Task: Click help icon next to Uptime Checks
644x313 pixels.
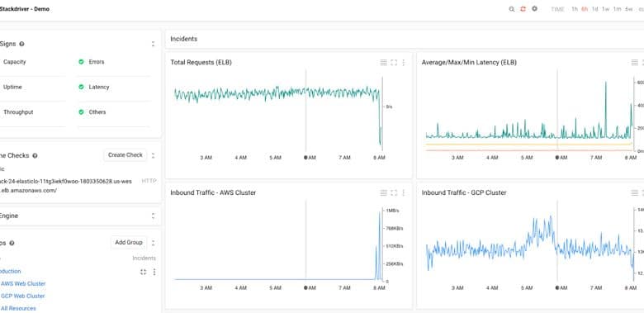Action: (35, 156)
